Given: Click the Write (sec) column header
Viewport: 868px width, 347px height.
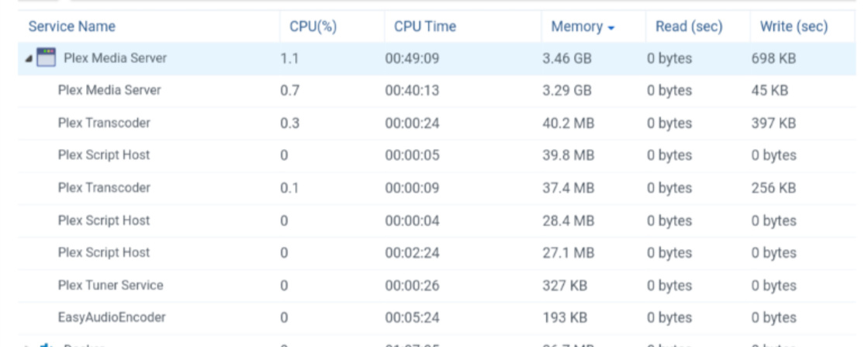Looking at the screenshot, I should pyautogui.click(x=793, y=26).
